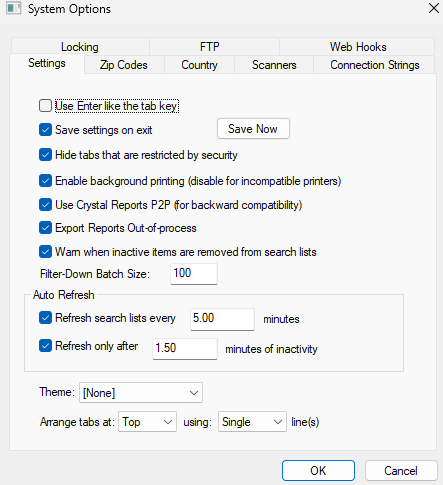Go to the Web Hooks tab
This screenshot has width=443, height=485.
click(358, 47)
